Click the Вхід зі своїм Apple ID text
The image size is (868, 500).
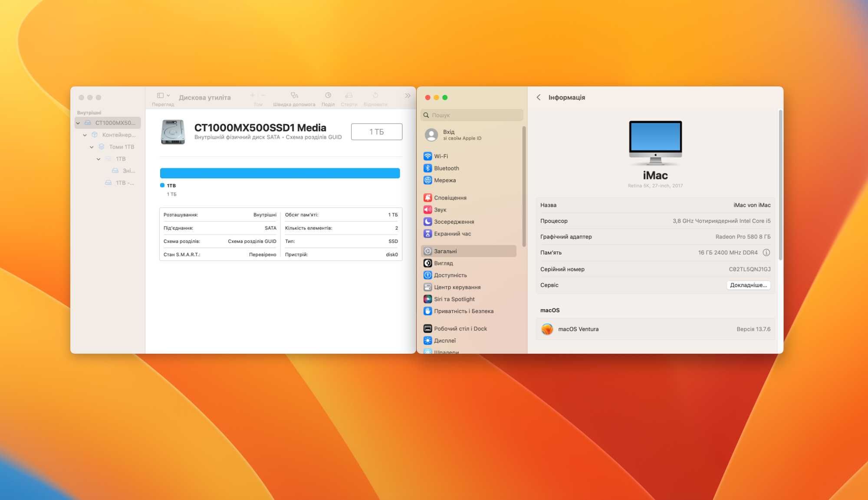pos(462,135)
